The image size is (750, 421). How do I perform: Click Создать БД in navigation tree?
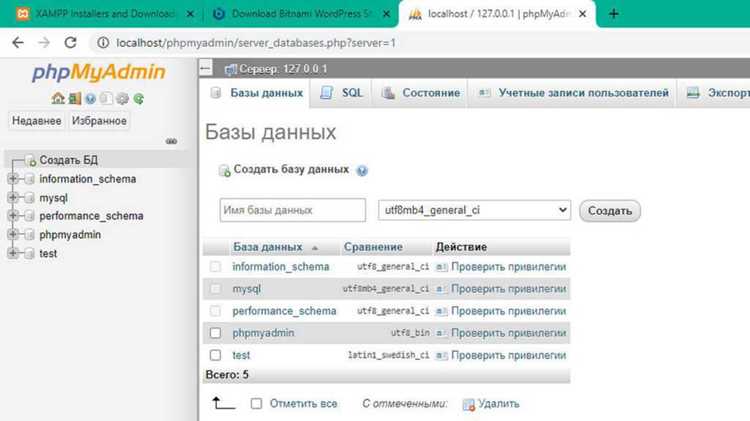(x=68, y=160)
